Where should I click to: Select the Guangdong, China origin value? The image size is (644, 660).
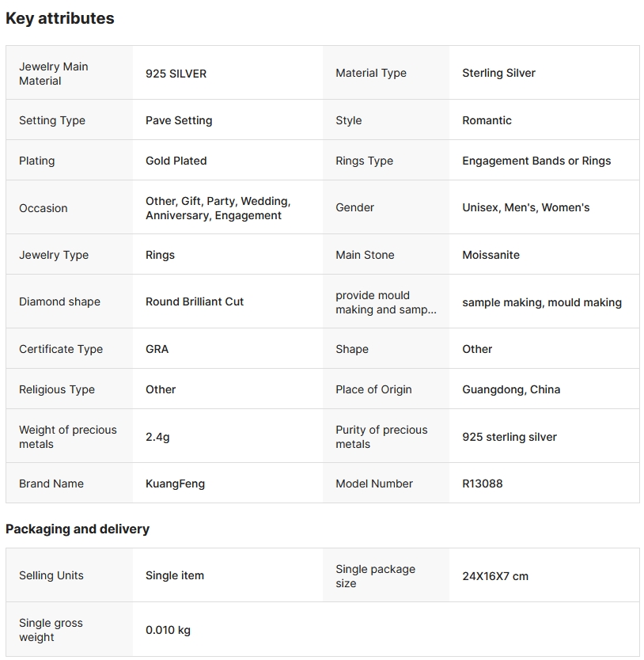[x=511, y=389]
